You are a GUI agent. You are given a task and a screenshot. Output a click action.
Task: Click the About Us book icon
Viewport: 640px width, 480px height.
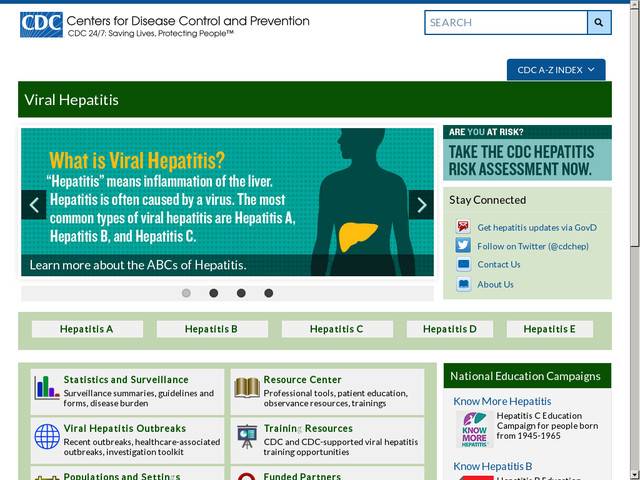point(463,284)
